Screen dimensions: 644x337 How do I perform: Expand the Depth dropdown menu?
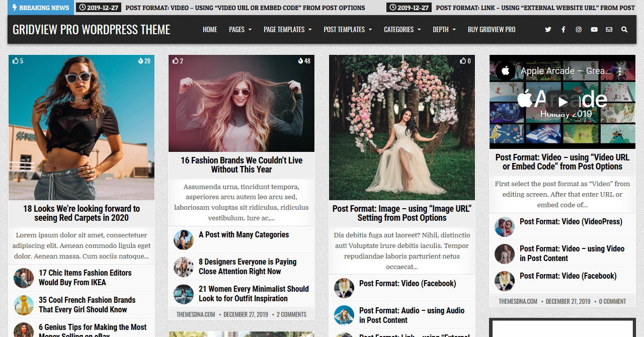point(444,30)
